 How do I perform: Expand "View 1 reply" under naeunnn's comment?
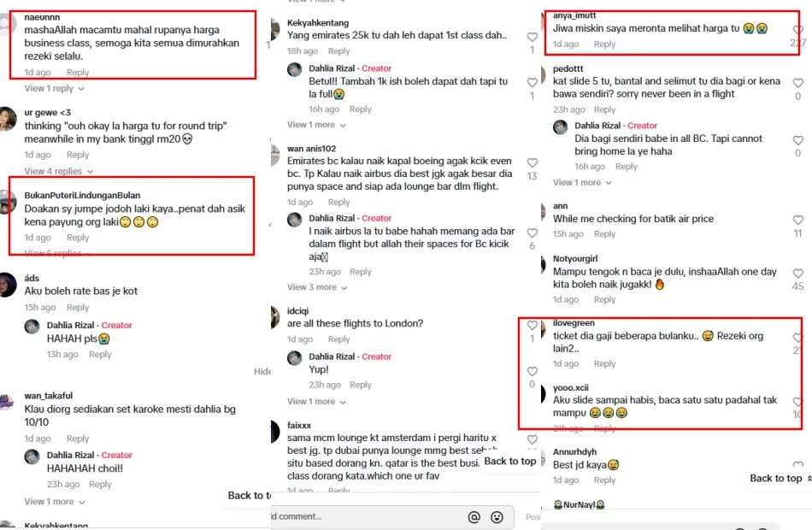49,89
